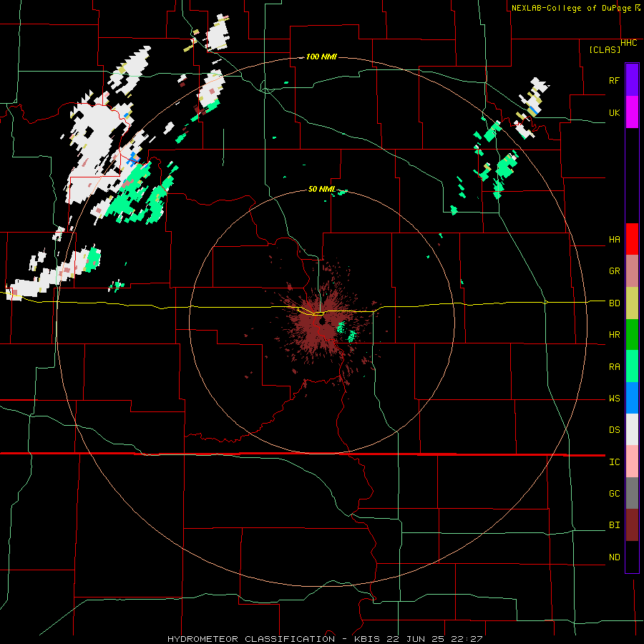Click the BD legend label
The image size is (644, 644).
pyautogui.click(x=614, y=303)
